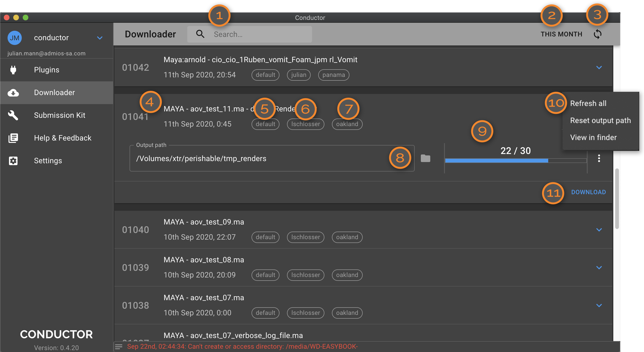The height and width of the screenshot is (352, 644).
Task: Click the oakland tag on job 01039
Action: pyautogui.click(x=347, y=275)
